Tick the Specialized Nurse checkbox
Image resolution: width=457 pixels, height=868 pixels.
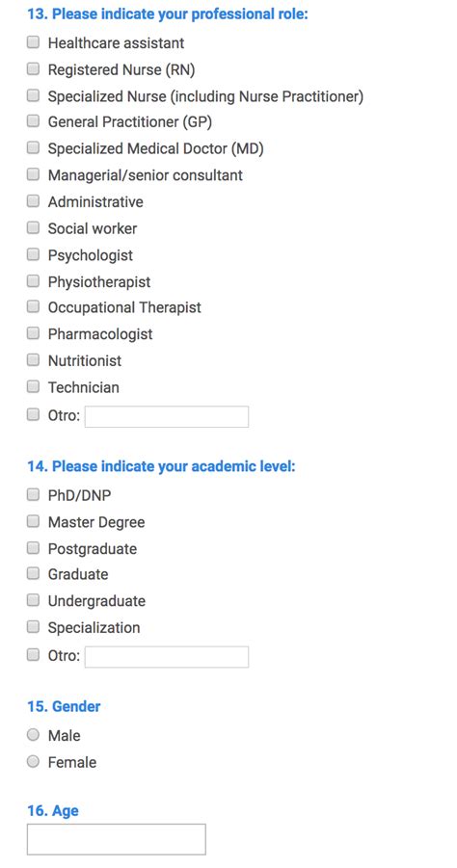click(x=33, y=95)
